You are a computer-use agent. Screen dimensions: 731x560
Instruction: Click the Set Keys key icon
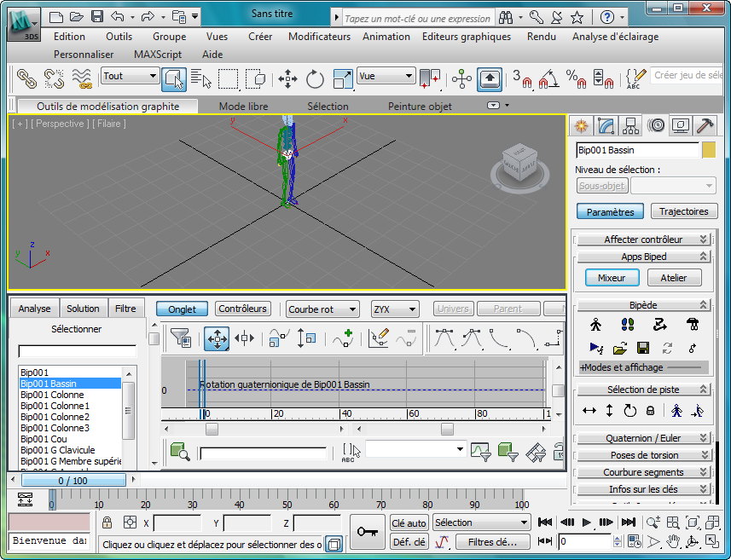(368, 531)
